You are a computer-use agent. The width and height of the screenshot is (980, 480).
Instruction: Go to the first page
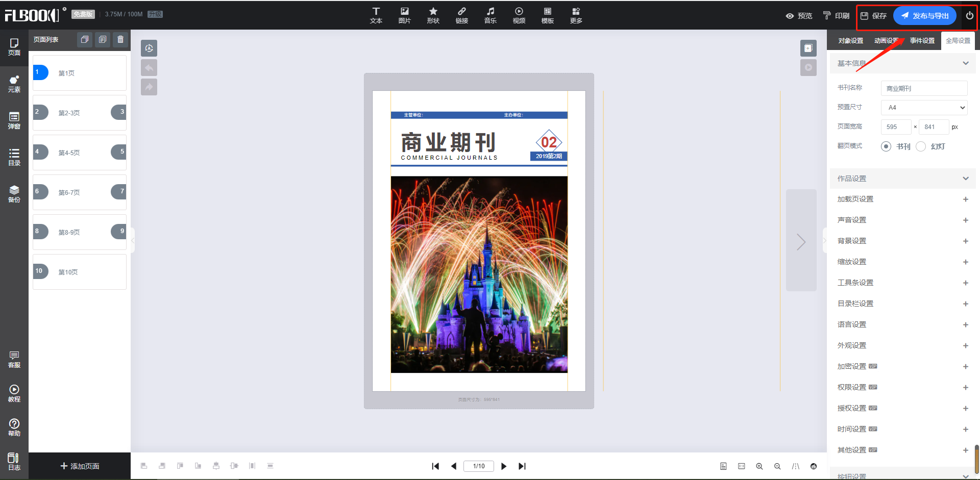[x=435, y=466]
